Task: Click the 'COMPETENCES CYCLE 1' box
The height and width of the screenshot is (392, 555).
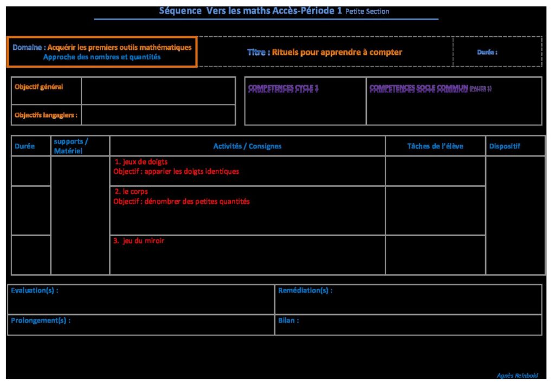Action: click(x=305, y=101)
